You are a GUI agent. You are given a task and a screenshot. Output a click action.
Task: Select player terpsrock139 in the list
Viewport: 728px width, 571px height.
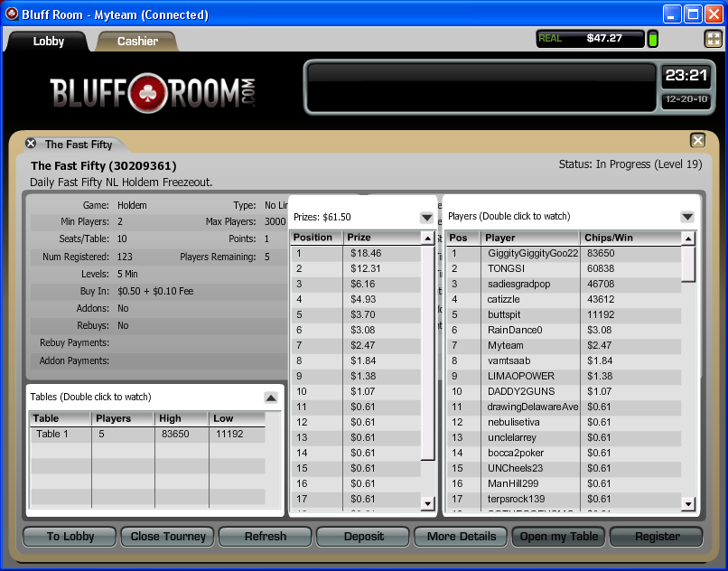point(564,499)
